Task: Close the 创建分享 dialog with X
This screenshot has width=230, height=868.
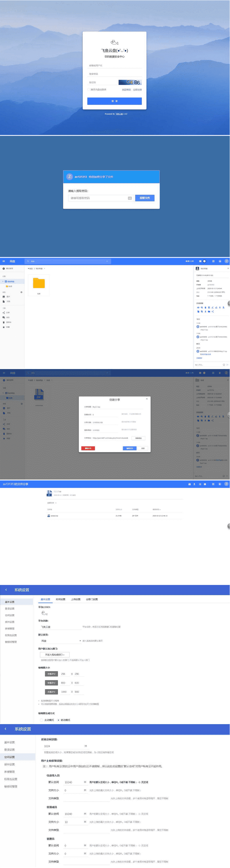Action: [x=147, y=399]
